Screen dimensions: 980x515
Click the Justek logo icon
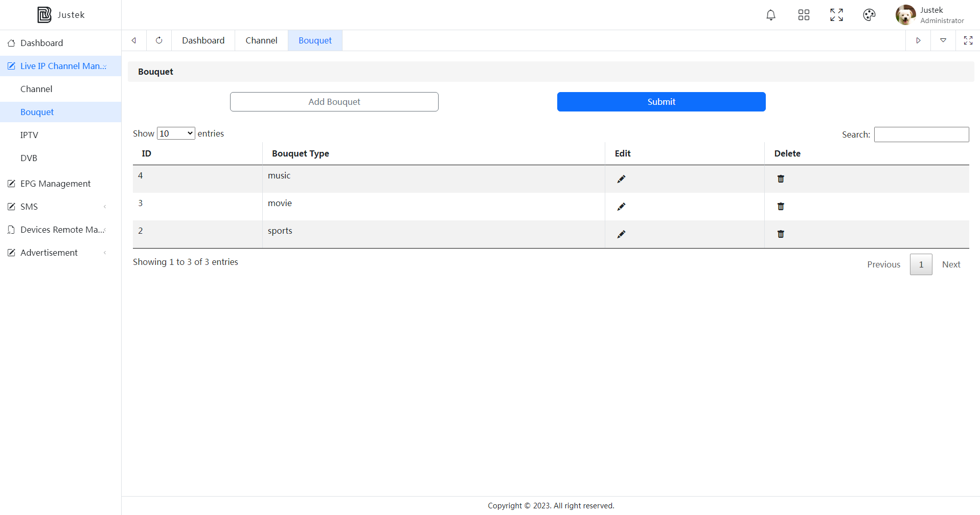44,15
